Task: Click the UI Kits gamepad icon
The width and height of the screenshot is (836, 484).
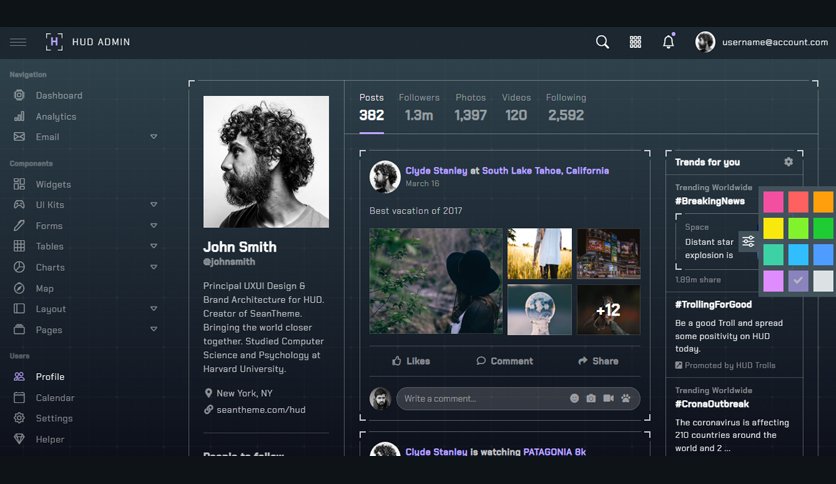Action: [x=19, y=205]
